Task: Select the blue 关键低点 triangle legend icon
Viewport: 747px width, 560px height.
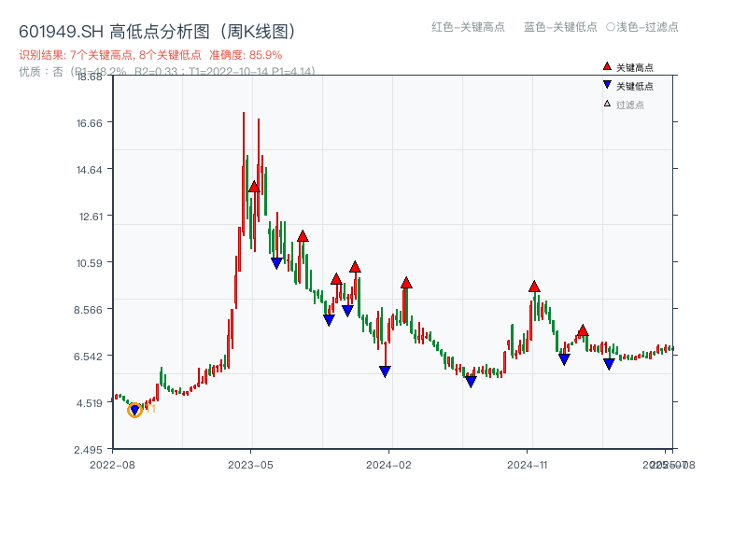Action: click(607, 84)
